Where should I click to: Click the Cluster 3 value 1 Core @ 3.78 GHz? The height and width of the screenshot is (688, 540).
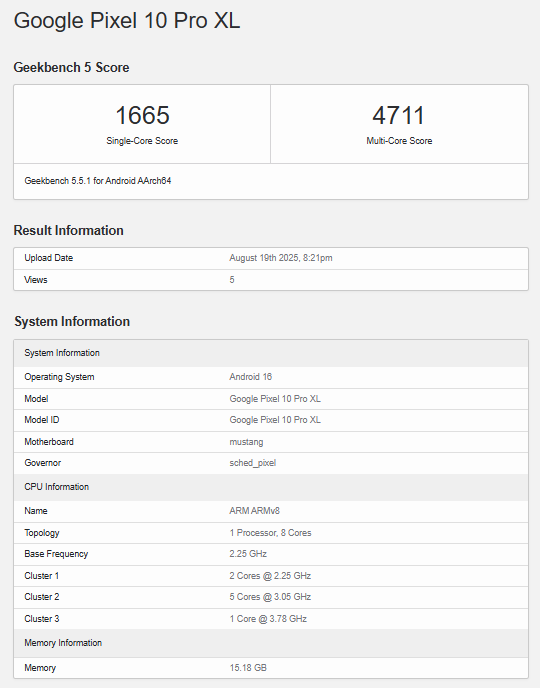pos(268,619)
